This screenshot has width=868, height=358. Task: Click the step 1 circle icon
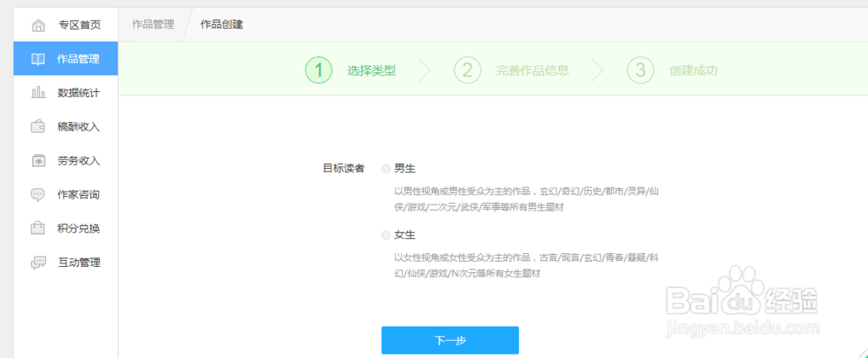coord(319,71)
